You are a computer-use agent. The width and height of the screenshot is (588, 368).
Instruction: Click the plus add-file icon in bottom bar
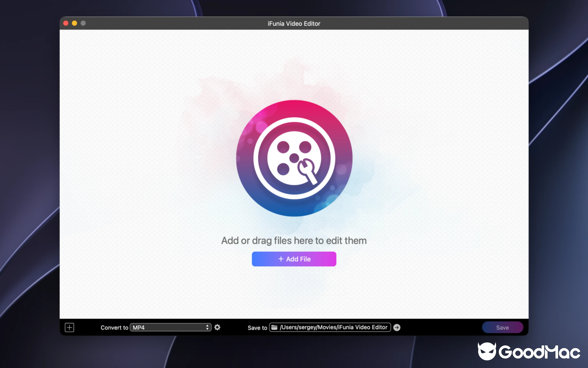(69, 328)
